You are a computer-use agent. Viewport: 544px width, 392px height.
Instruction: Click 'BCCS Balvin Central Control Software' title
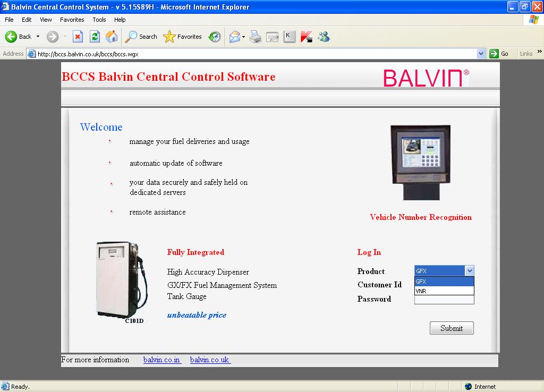click(x=168, y=76)
